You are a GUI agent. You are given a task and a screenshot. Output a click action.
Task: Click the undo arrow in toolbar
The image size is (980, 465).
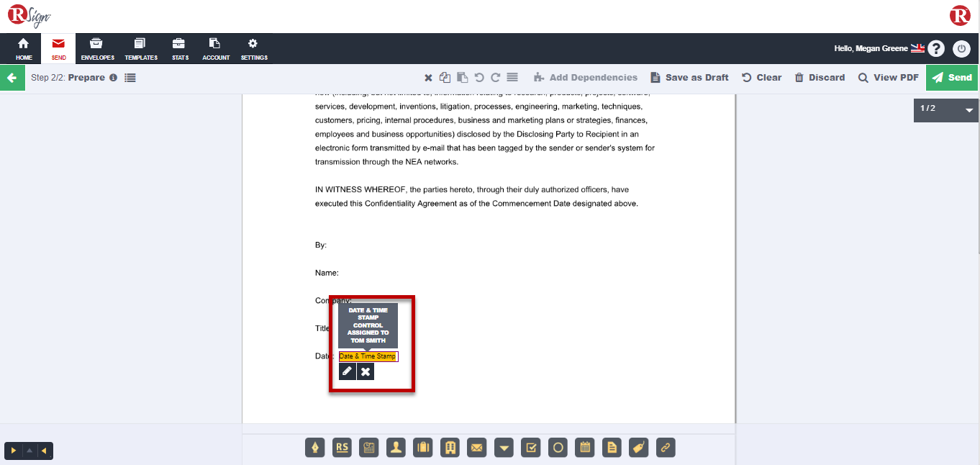479,78
